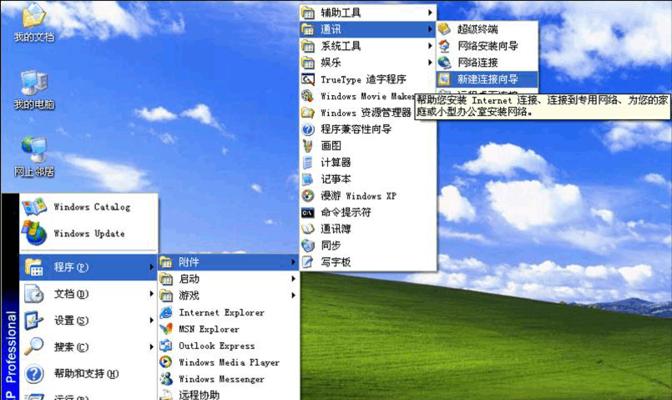
Task: Open Windows 资源管理器 entry
Action: click(x=357, y=113)
